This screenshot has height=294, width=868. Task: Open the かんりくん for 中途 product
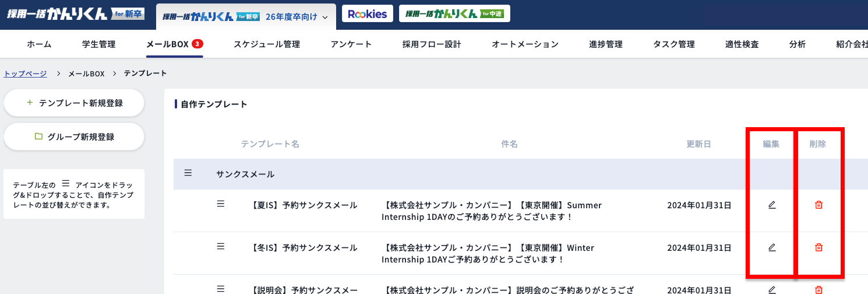[454, 14]
